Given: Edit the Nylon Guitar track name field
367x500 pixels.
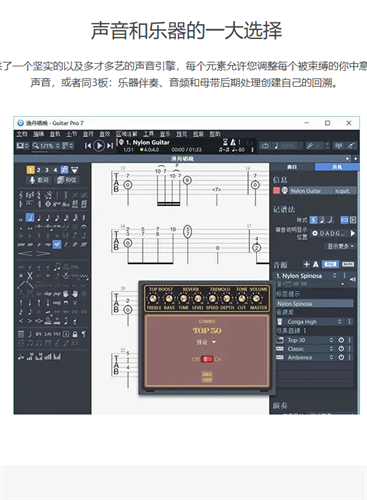Looking at the screenshot, I should 311,191.
